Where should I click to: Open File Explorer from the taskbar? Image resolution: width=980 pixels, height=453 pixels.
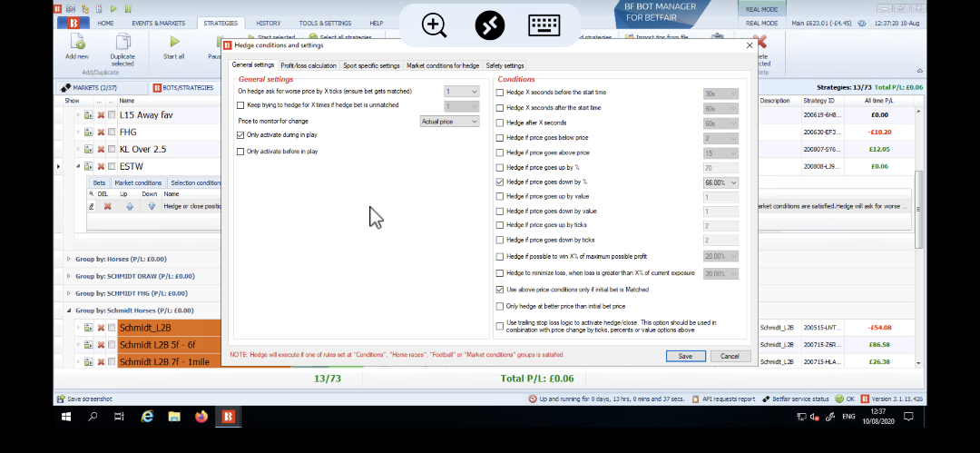(174, 416)
